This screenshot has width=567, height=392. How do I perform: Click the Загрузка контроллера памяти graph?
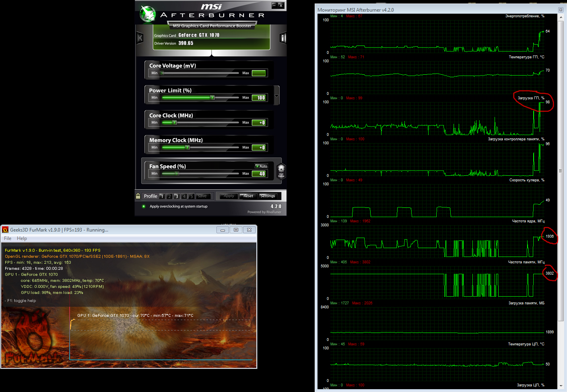[x=437, y=159]
